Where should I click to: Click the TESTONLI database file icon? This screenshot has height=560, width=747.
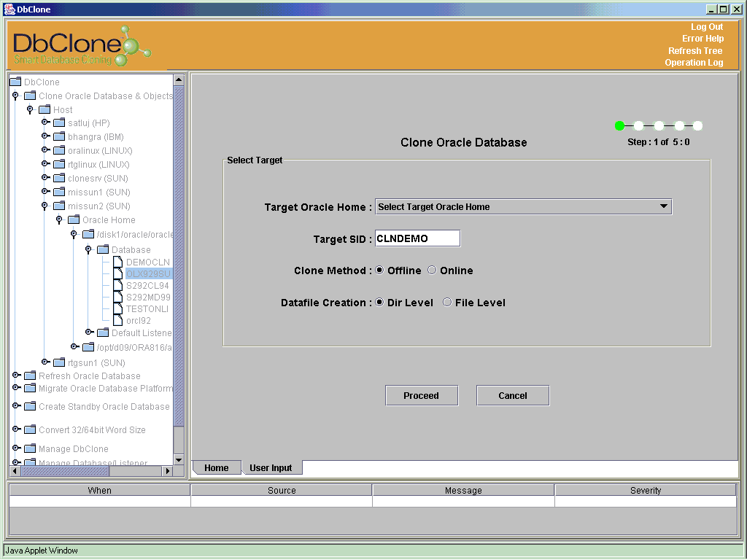[x=117, y=308]
